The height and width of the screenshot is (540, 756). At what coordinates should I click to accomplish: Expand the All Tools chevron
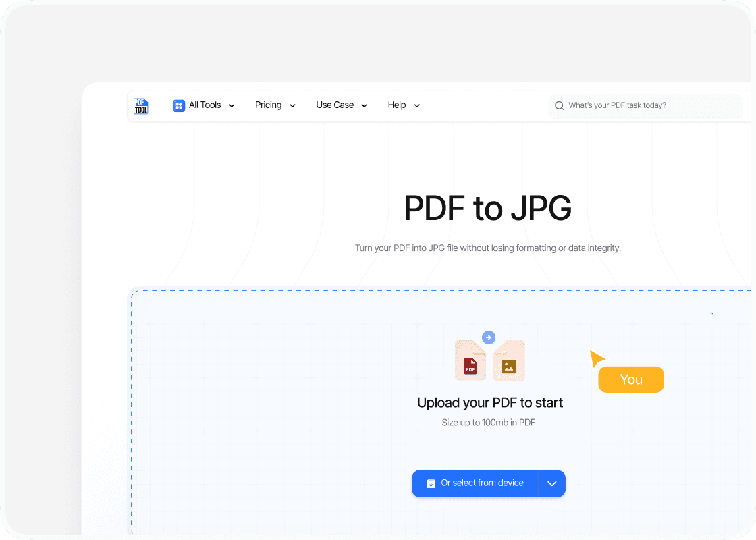232,106
